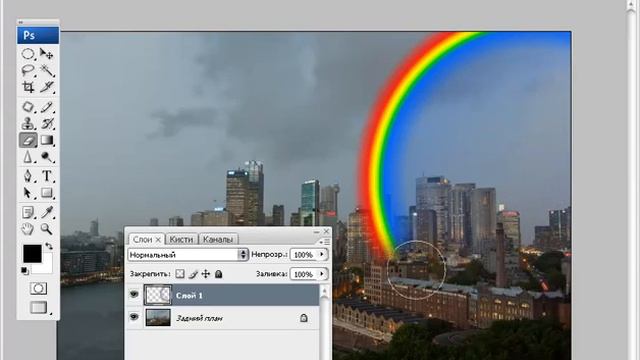Select the Elliptical Marquee tool
640x360 pixels.
[x=28, y=54]
